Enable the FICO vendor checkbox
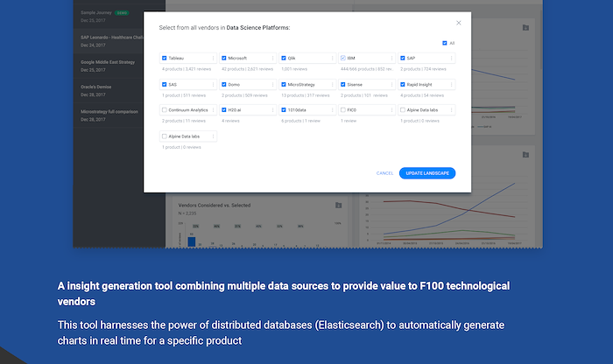 pyautogui.click(x=343, y=110)
